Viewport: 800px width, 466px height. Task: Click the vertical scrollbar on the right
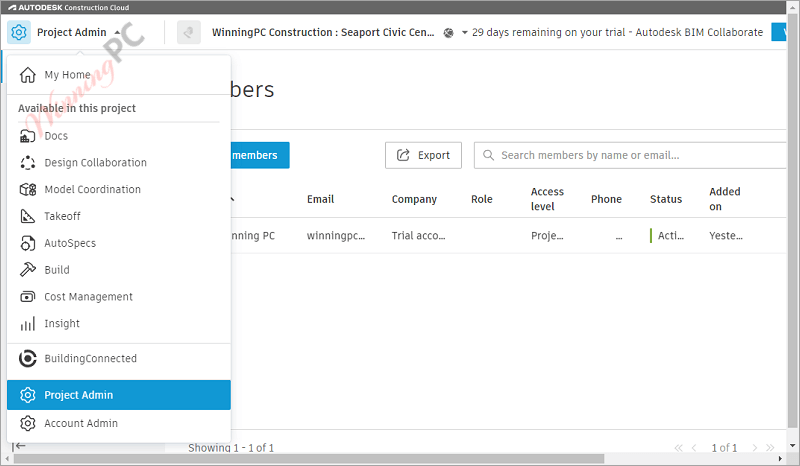coord(792,220)
